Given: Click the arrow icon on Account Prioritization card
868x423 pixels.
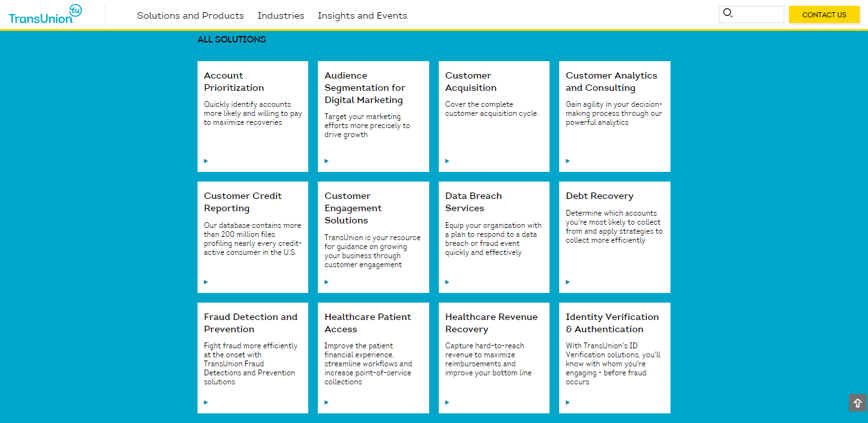Looking at the screenshot, I should (x=206, y=161).
